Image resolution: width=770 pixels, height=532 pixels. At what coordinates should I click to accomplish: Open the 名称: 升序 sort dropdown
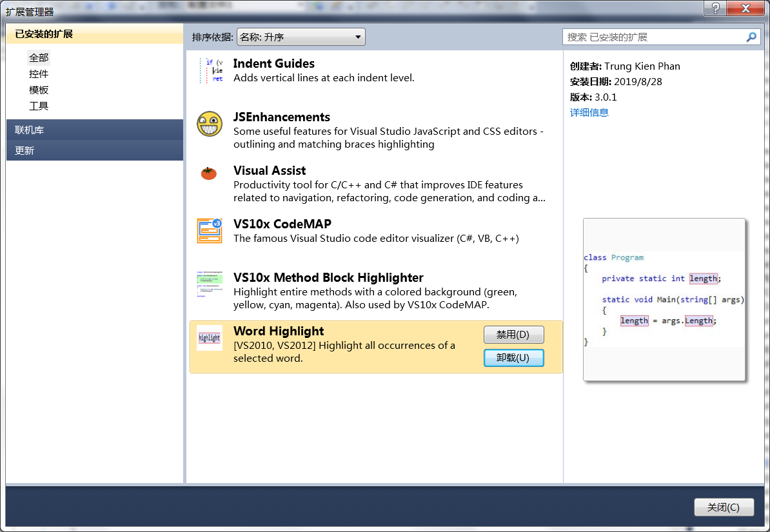pyautogui.click(x=301, y=37)
